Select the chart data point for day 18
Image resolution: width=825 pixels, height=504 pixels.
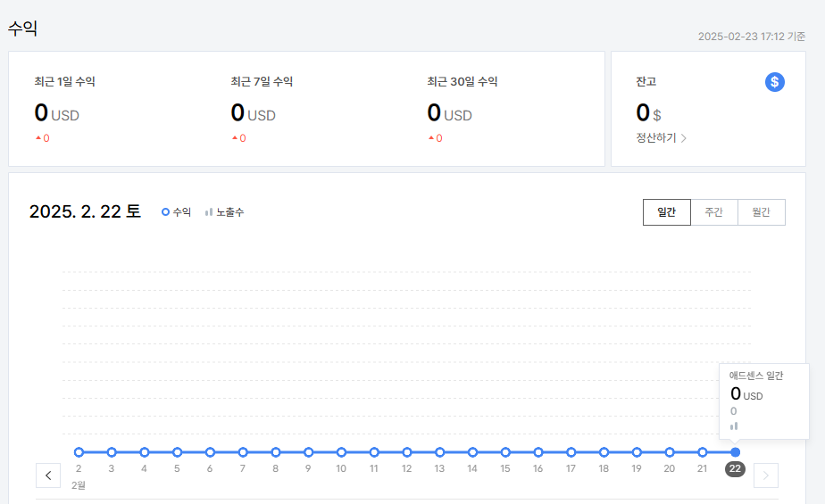coord(604,452)
